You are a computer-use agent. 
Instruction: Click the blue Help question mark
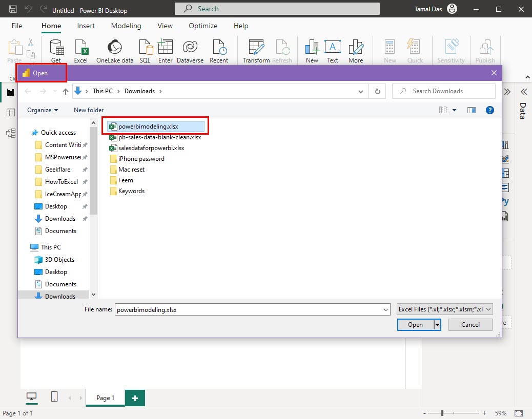tap(489, 110)
